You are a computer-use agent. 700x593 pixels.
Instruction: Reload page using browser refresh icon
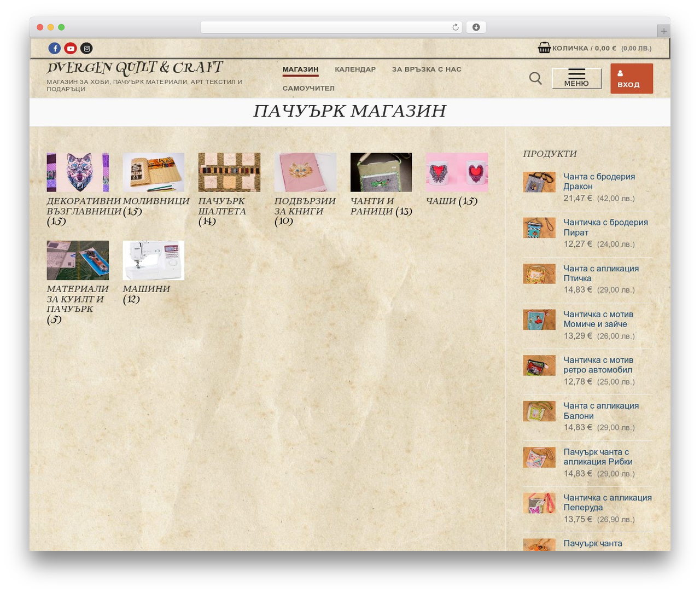pyautogui.click(x=455, y=27)
